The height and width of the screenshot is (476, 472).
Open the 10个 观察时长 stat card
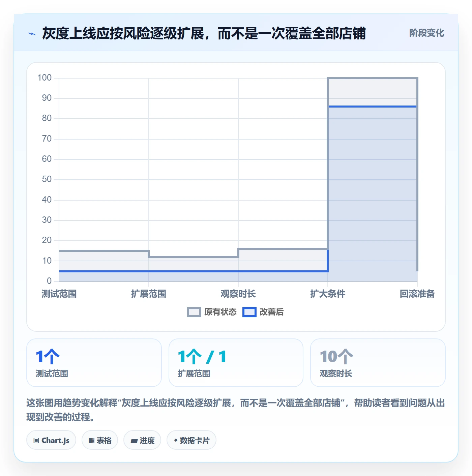pyautogui.click(x=378, y=363)
